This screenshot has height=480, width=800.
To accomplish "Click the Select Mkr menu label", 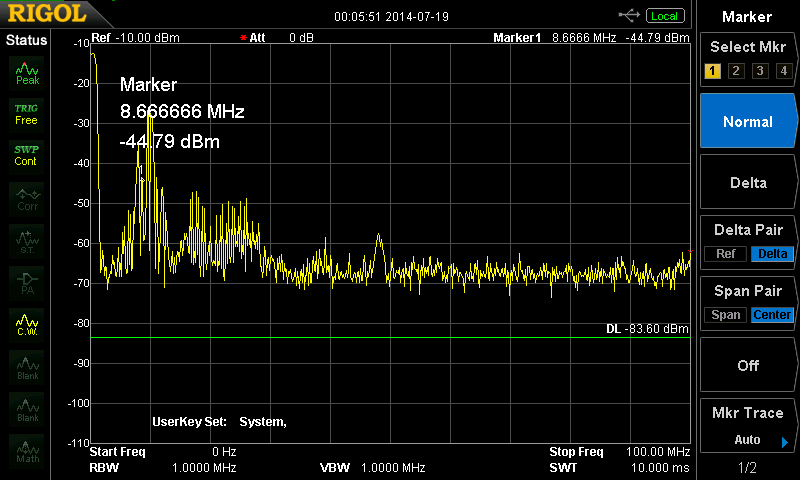I will pyautogui.click(x=748, y=47).
